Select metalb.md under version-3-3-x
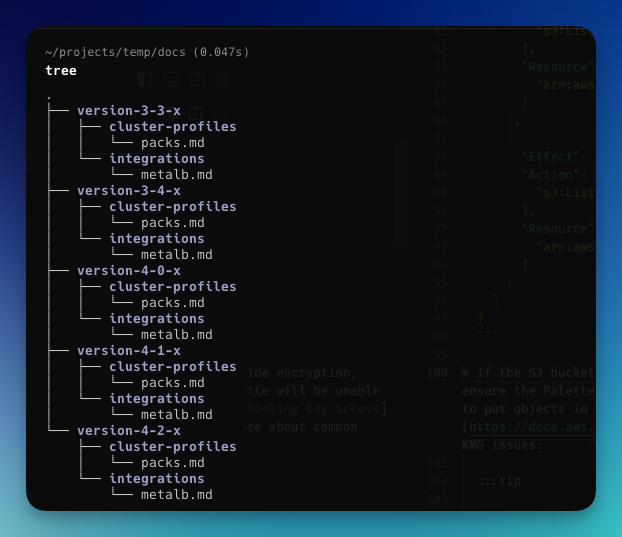622x537 pixels. (x=177, y=175)
